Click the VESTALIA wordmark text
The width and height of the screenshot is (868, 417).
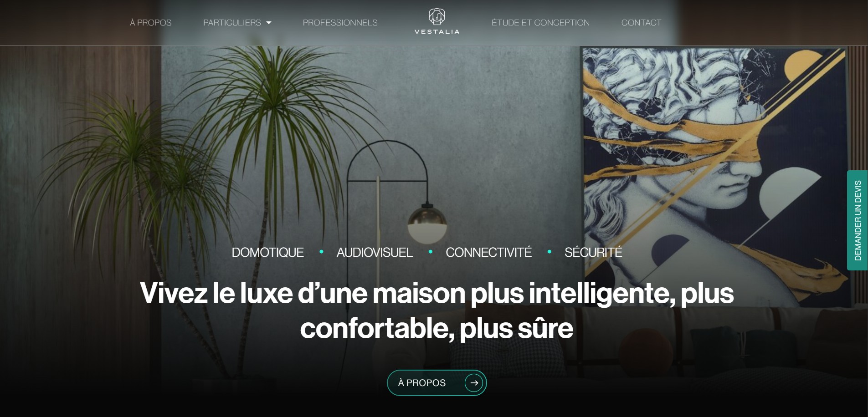(437, 32)
